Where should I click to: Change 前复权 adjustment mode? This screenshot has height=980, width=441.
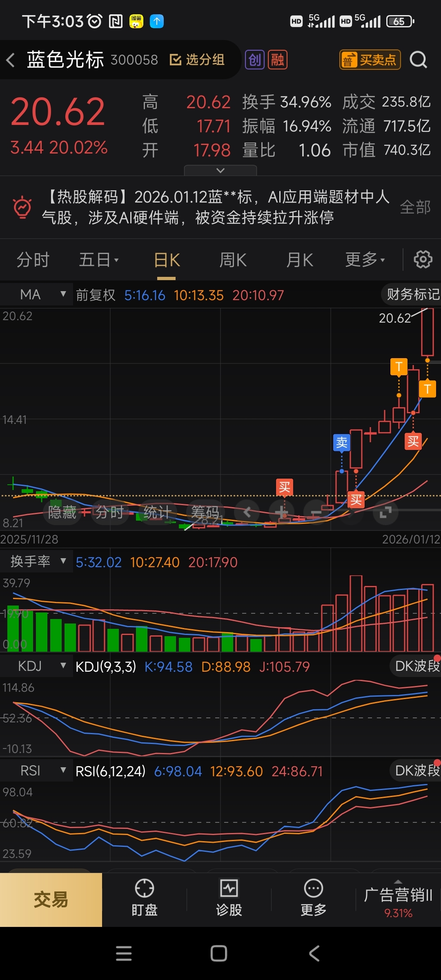[x=96, y=295]
